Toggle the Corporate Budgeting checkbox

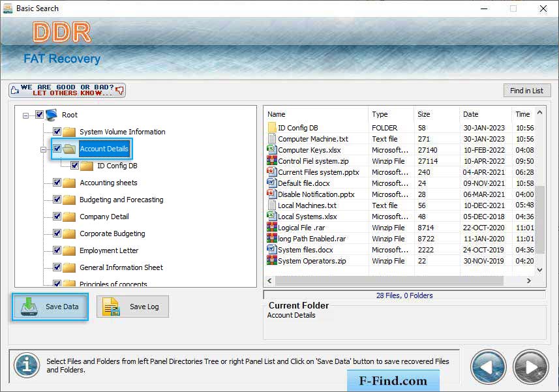point(57,233)
